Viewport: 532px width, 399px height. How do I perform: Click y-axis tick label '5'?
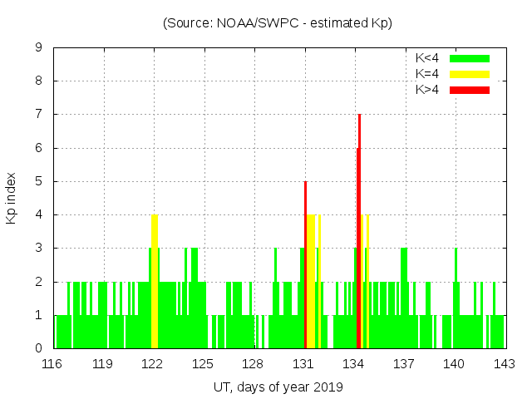click(x=39, y=182)
